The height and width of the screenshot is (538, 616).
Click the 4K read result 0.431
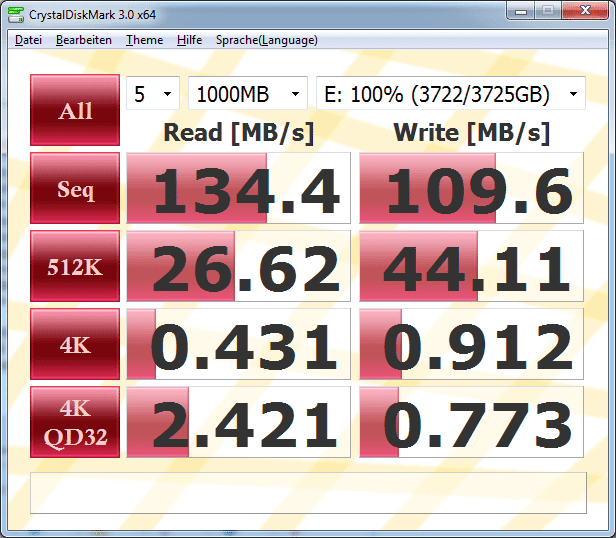[x=238, y=344]
